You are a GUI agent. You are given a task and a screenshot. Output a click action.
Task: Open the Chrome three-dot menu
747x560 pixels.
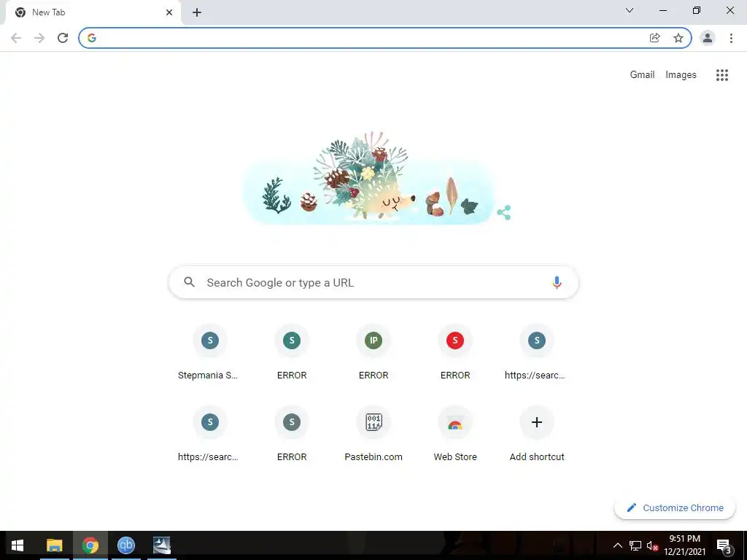tap(731, 38)
